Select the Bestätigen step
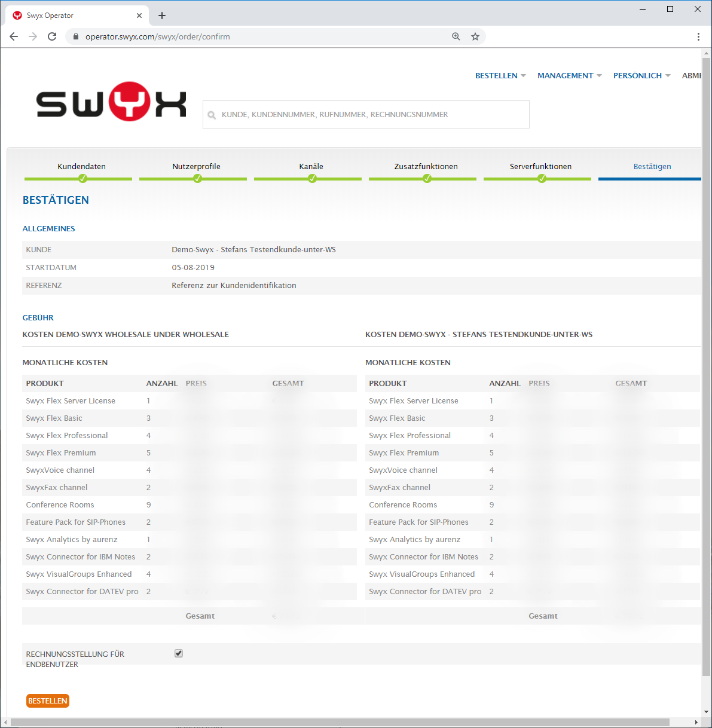The width and height of the screenshot is (712, 728). 652,166
